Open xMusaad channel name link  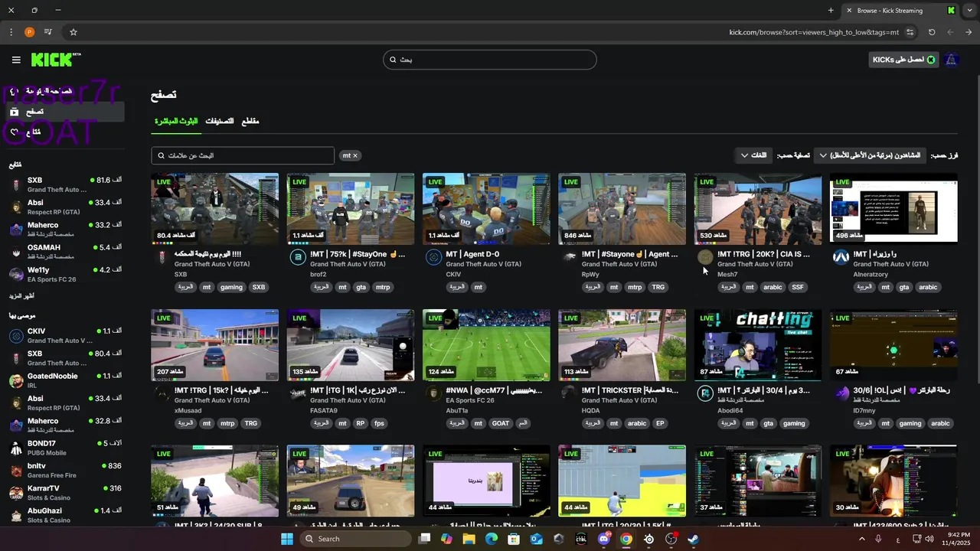pos(188,410)
